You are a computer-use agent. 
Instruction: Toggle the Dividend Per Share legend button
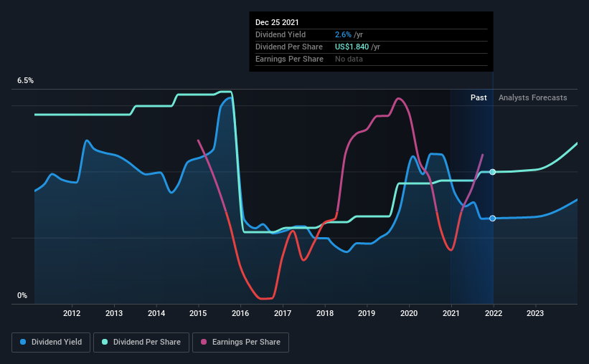tap(141, 343)
